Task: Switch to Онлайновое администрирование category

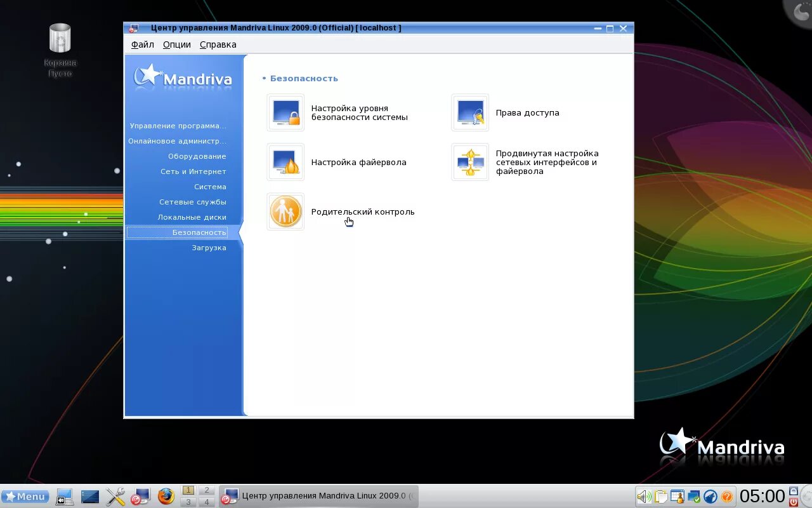Action: 177,141
